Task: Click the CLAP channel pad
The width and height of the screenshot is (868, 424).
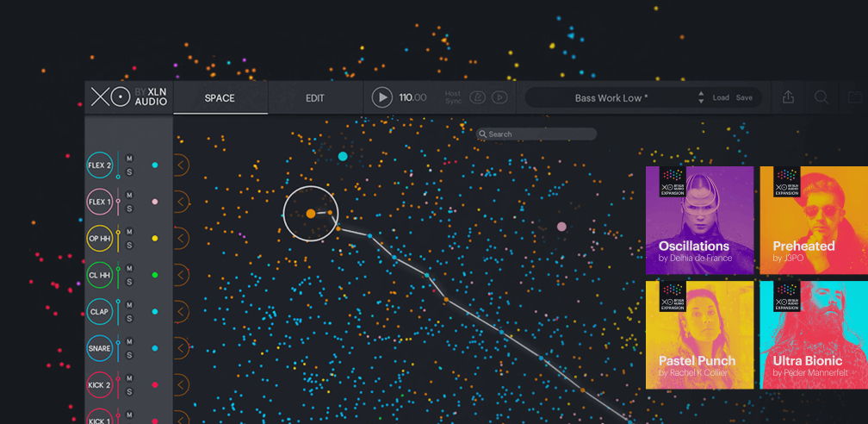Action: click(100, 312)
